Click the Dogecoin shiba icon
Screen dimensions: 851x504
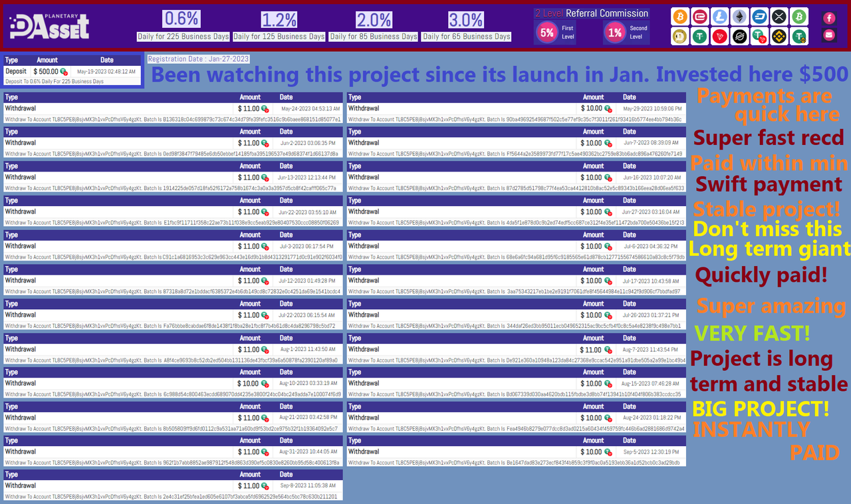680,37
